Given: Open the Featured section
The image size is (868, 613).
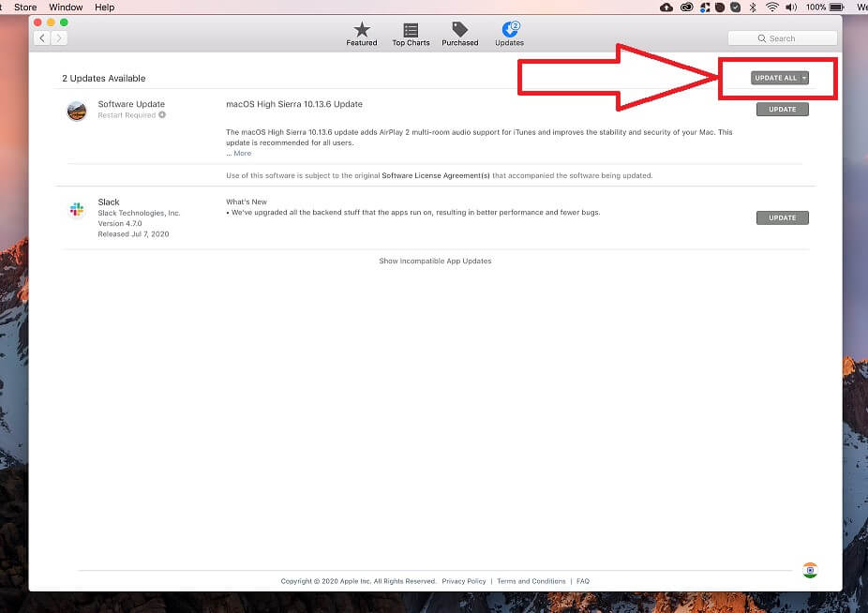Looking at the screenshot, I should pos(362,35).
